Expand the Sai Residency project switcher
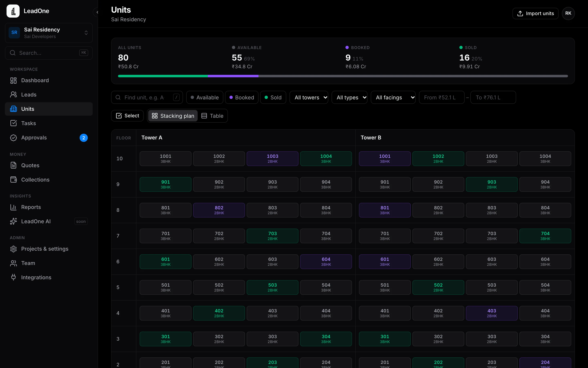The width and height of the screenshot is (588, 368). (x=49, y=33)
